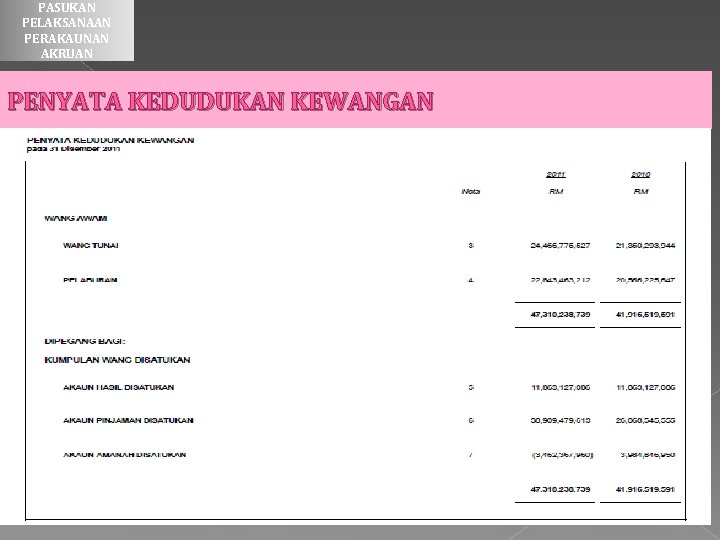Image resolution: width=720 pixels, height=540 pixels.
Task: Select nota number 4 for PELABURAN
Action: (471, 280)
